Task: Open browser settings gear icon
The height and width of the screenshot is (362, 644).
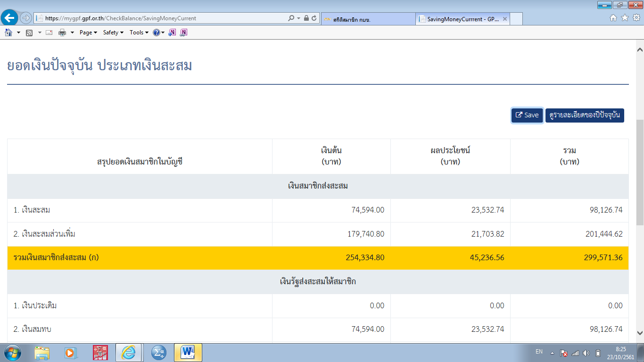Action: (636, 18)
